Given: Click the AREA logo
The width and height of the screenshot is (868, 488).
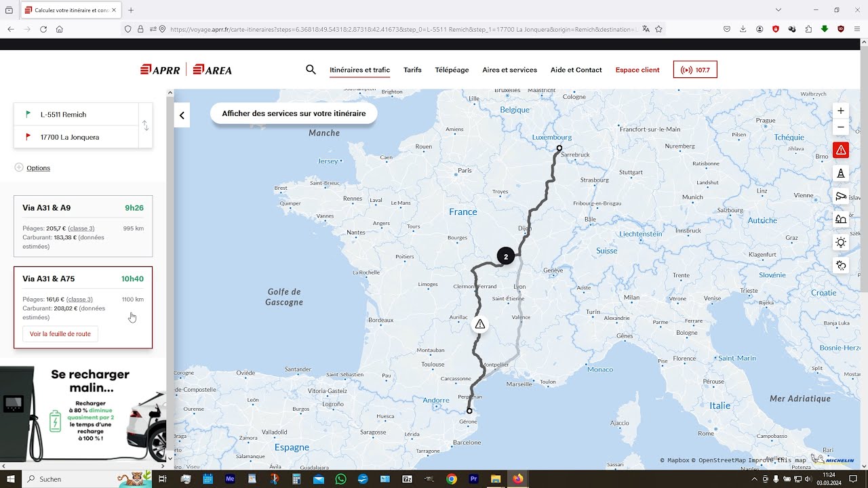Looking at the screenshot, I should point(212,70).
